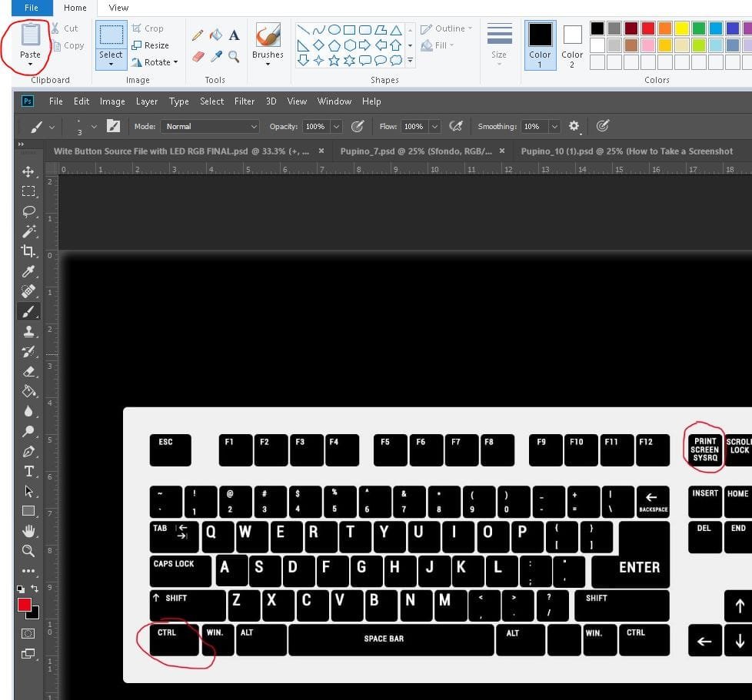Choose the five-point star shape
The image size is (752, 700).
[334, 61]
